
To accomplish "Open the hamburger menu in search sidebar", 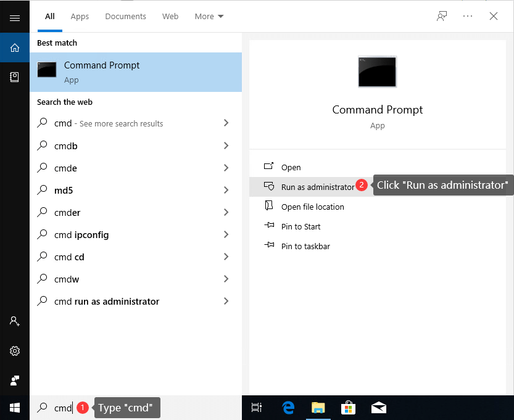I will tap(15, 18).
